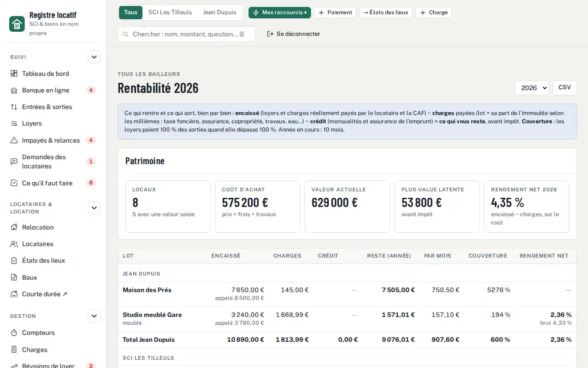
Task: Click the search magnifier icon
Action: [125, 34]
